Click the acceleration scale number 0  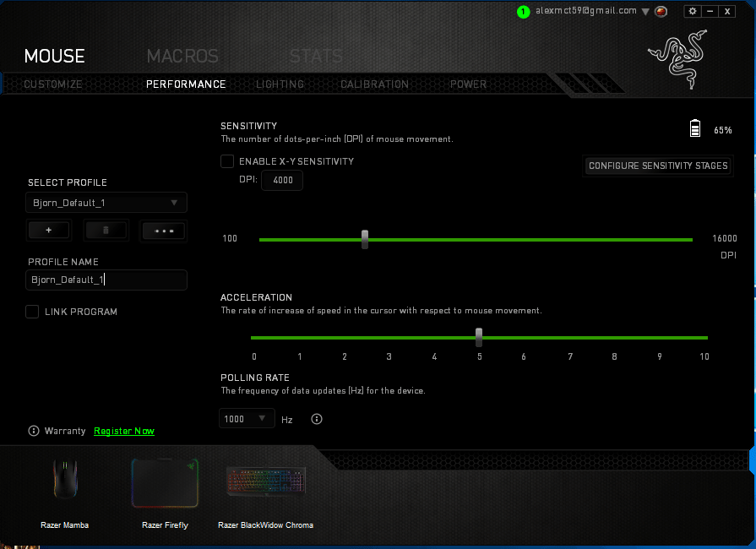point(254,356)
